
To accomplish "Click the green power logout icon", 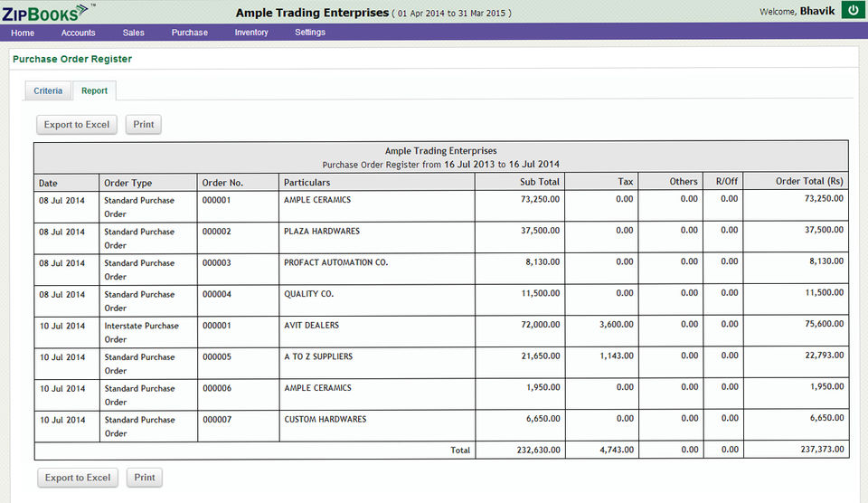I will pyautogui.click(x=854, y=11).
